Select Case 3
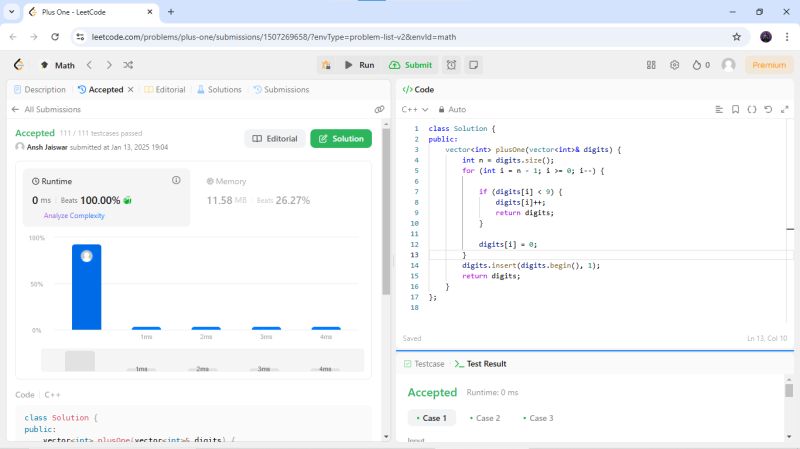Viewport: 800px width, 449px height. [538, 418]
